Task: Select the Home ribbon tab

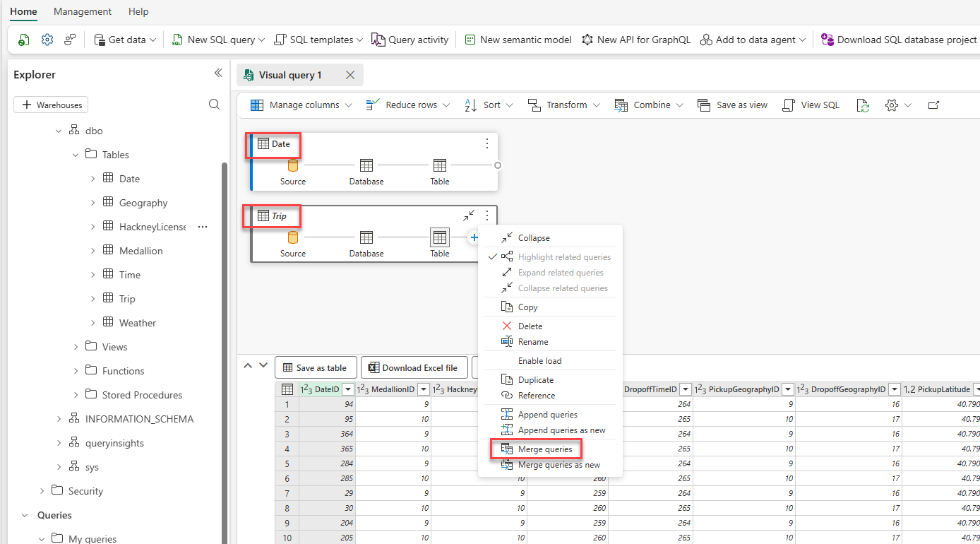Action: click(23, 11)
